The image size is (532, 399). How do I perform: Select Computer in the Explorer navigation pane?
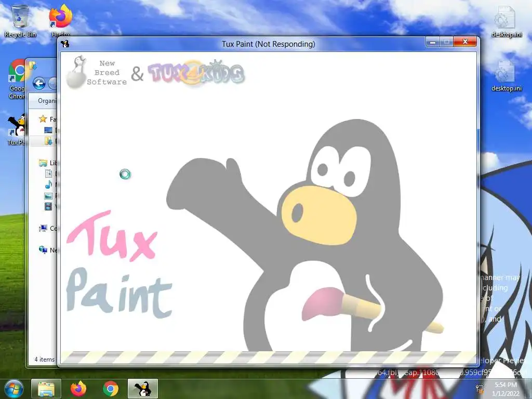(x=47, y=229)
